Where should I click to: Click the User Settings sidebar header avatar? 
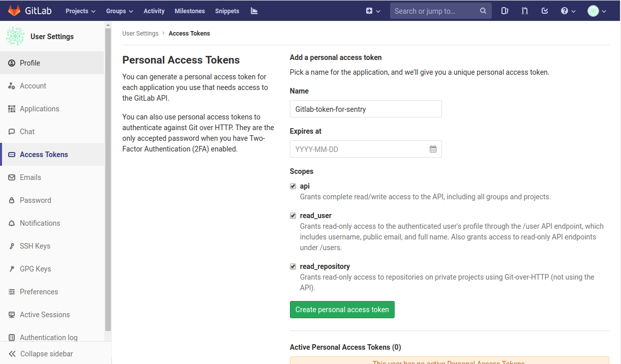coord(15,36)
